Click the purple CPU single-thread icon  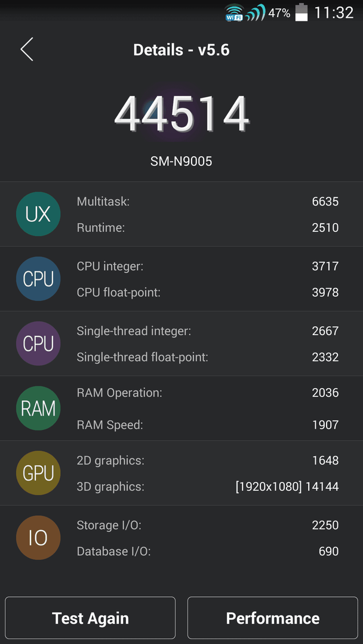pos(38,343)
